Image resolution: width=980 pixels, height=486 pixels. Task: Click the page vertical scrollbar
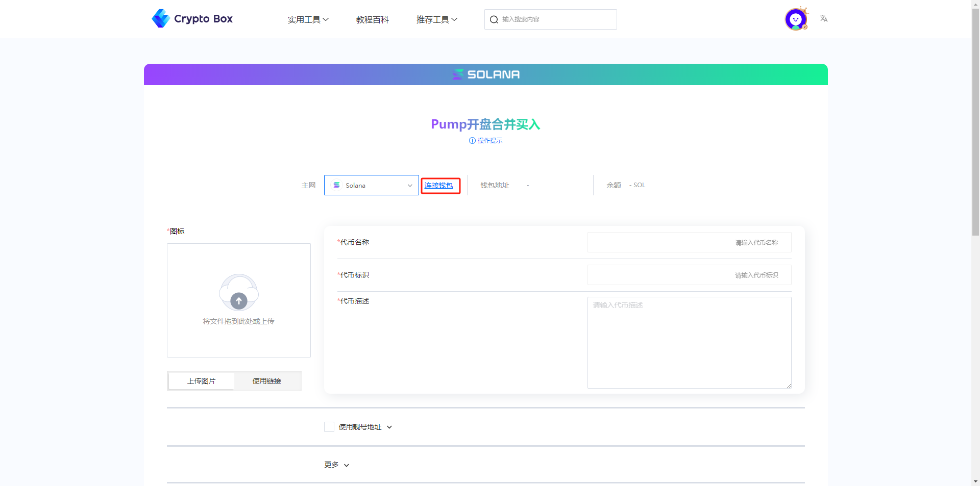tap(975, 122)
